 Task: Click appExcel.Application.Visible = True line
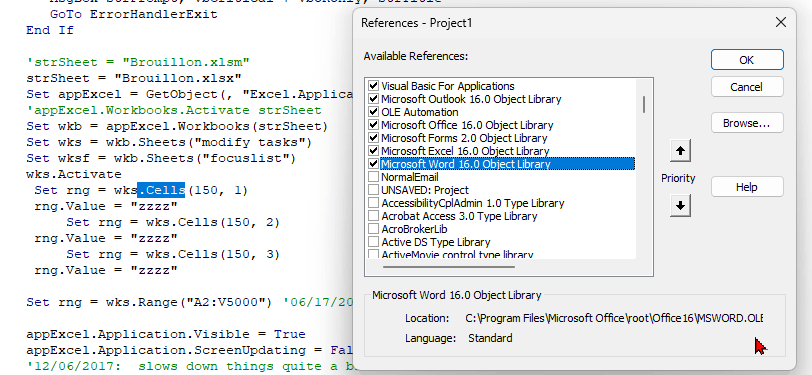tap(166, 334)
